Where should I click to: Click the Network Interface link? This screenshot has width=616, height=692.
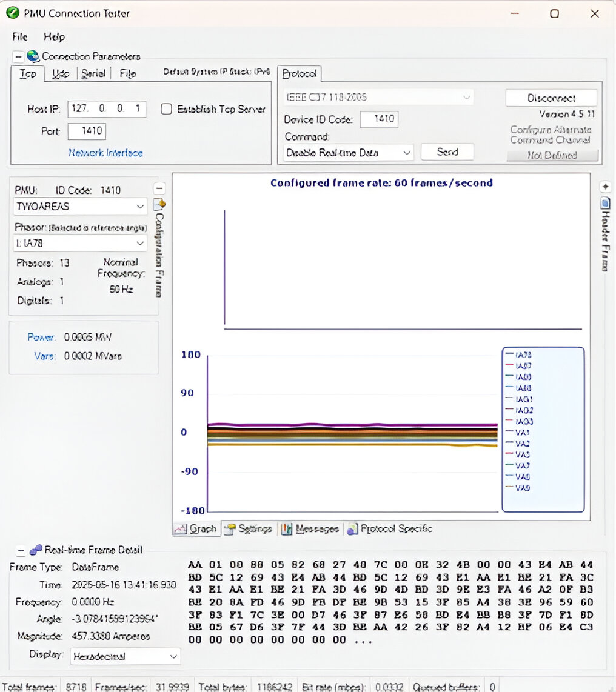(105, 153)
